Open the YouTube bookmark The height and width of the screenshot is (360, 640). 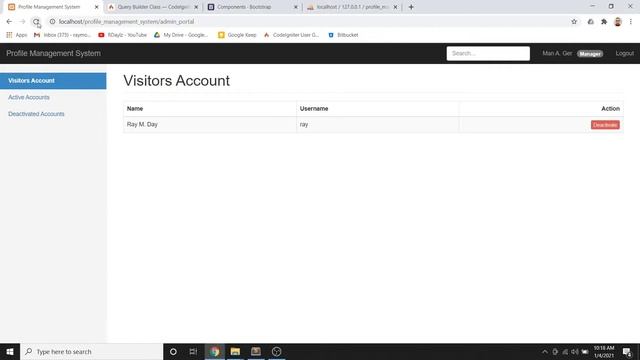click(122, 35)
